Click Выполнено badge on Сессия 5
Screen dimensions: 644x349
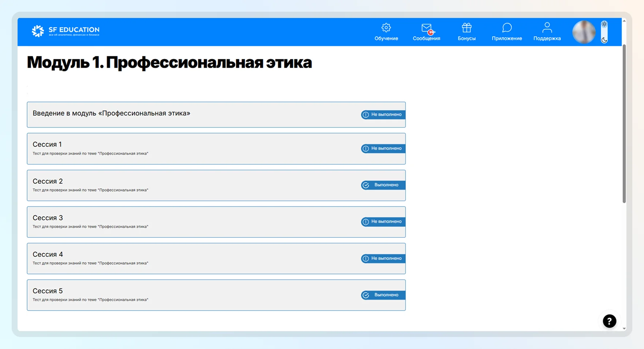tap(383, 295)
